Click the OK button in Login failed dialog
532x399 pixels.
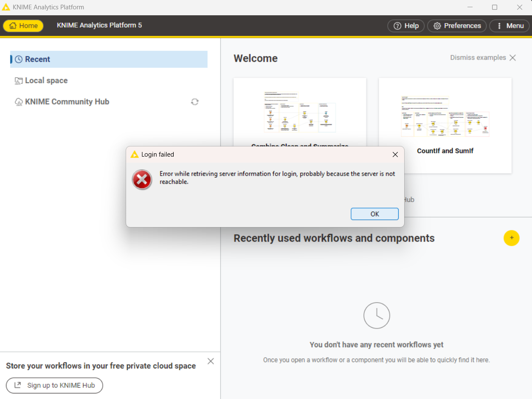click(374, 214)
